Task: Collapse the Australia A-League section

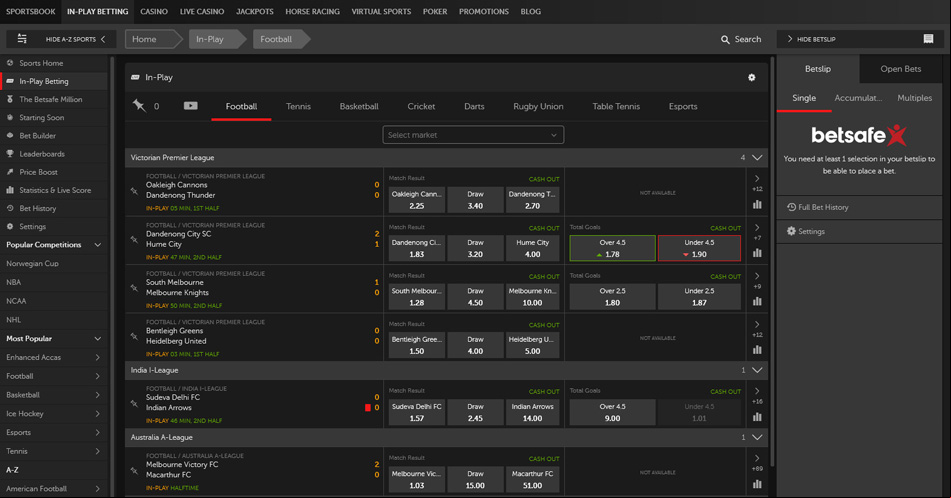Action: coord(757,437)
